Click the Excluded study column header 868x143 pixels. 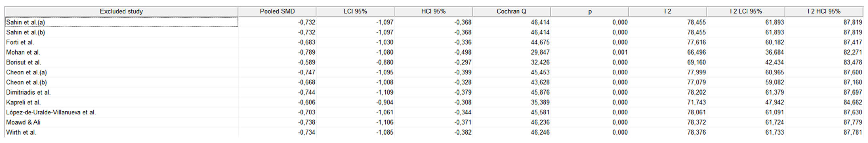click(121, 11)
